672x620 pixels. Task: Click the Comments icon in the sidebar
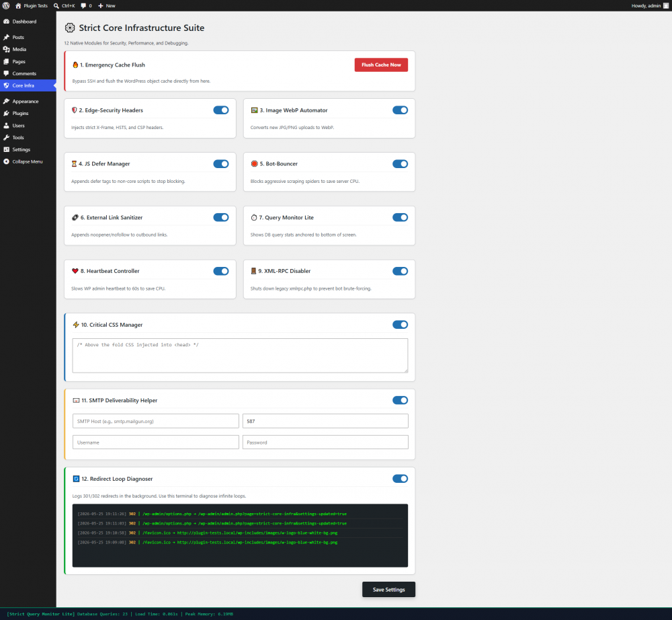[x=7, y=73]
